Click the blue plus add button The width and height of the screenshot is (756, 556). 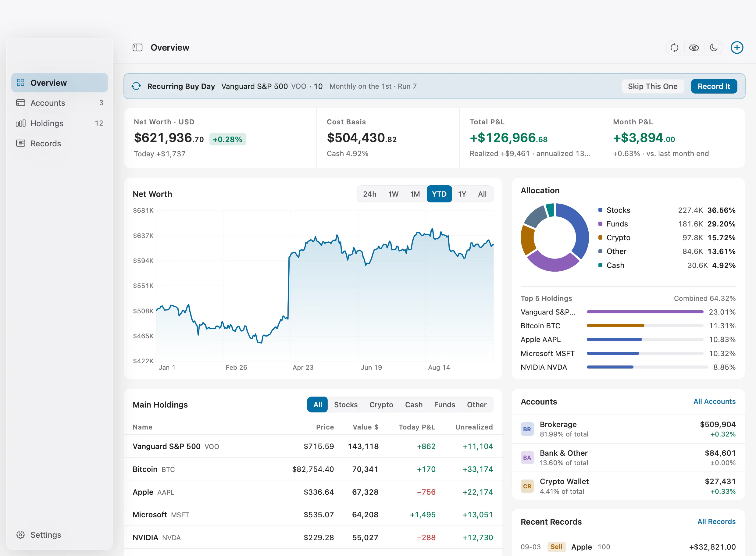[737, 48]
